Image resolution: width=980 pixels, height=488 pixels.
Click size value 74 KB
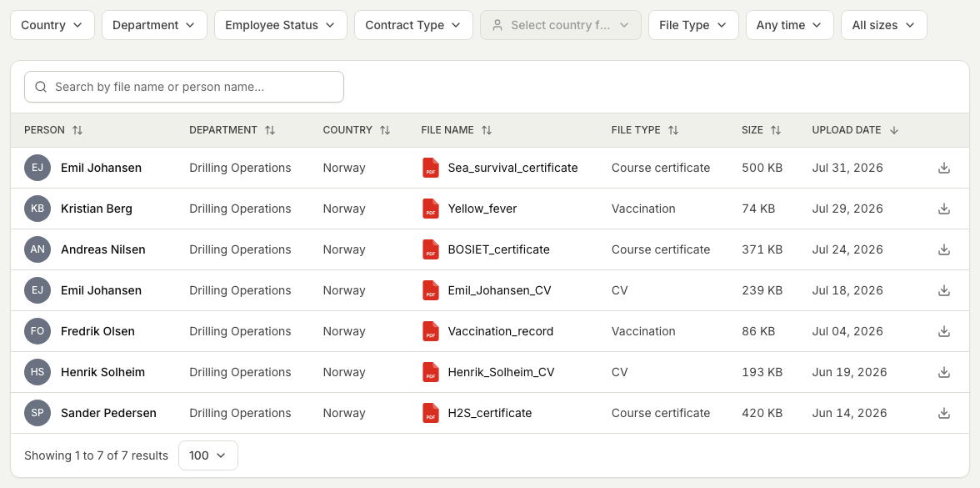coord(758,209)
